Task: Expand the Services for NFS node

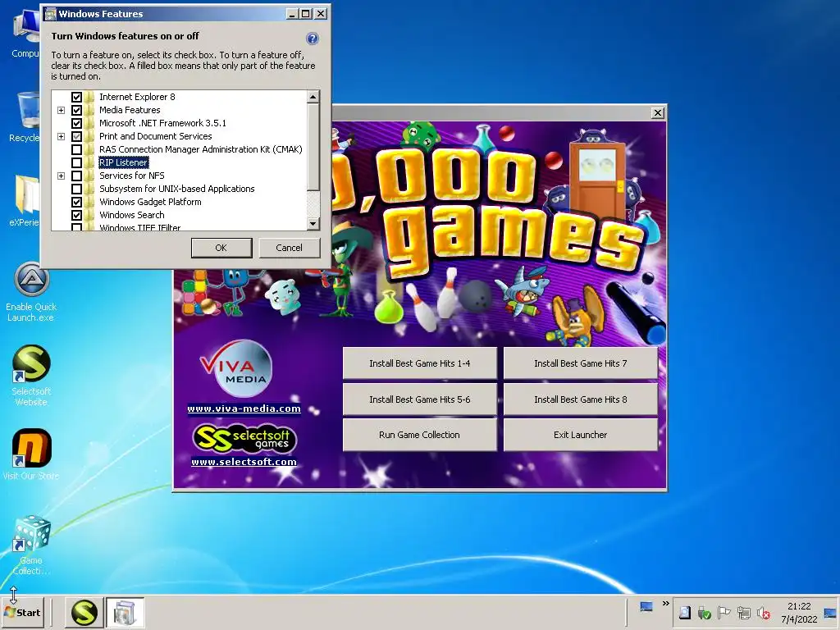Action: (x=61, y=176)
